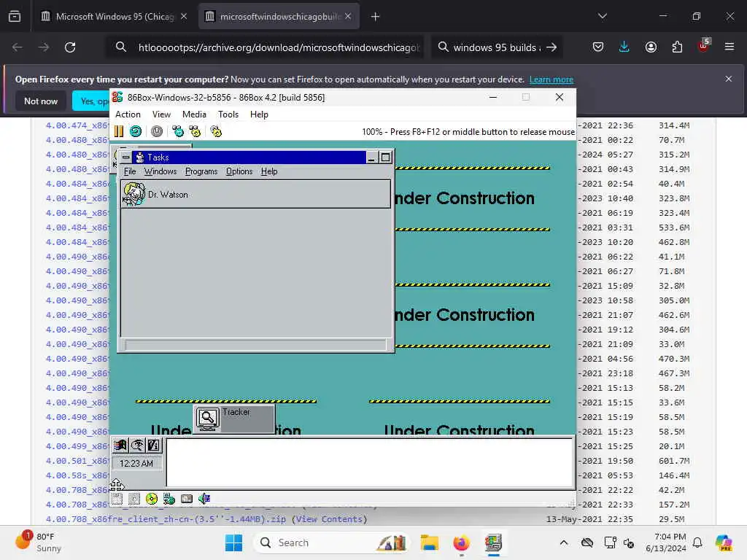Switch to Microsoft Windows 95 (Chicago) tab
The image size is (747, 560).
pos(113,16)
